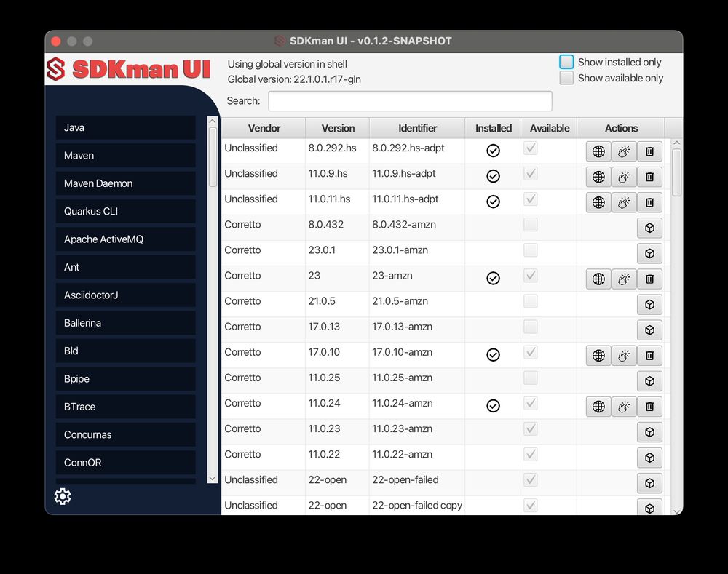Click Available checkbox for 11.0.23-amzn
The width and height of the screenshot is (728, 574).
531,428
